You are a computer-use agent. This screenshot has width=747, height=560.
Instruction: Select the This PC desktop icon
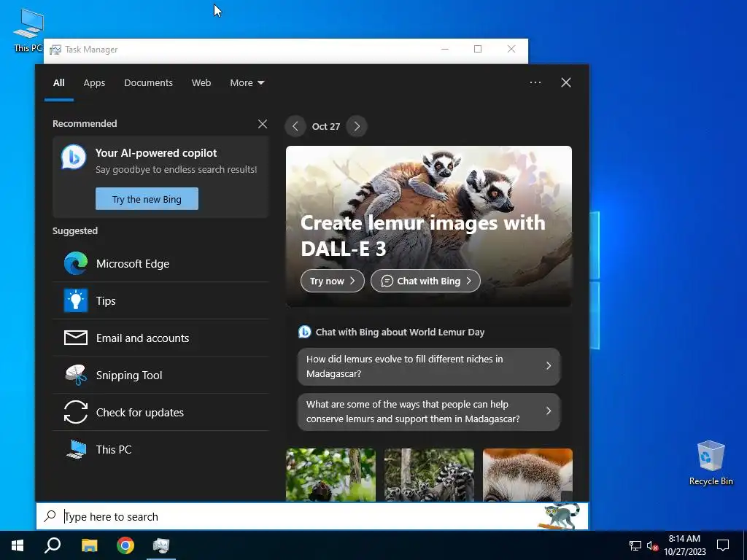pyautogui.click(x=28, y=30)
